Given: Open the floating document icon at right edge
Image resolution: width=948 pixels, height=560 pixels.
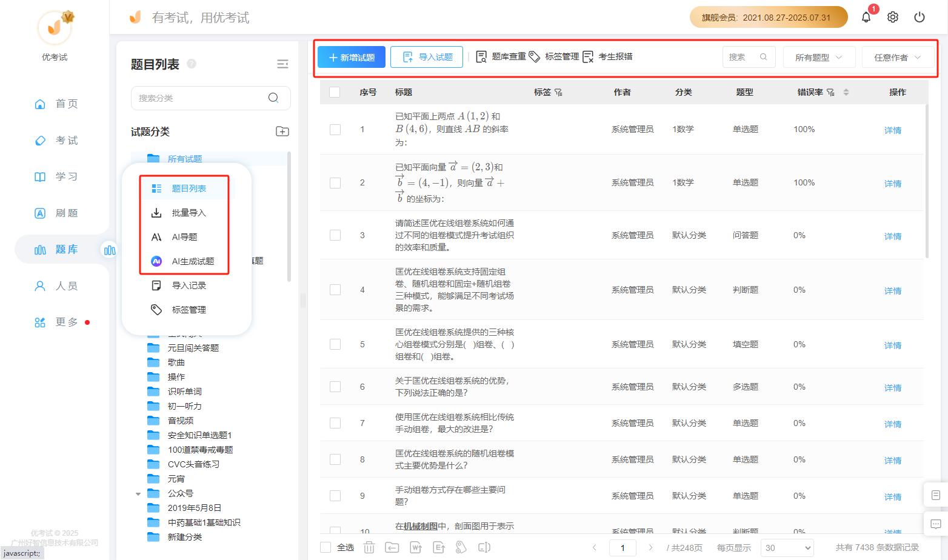Looking at the screenshot, I should pos(935,495).
